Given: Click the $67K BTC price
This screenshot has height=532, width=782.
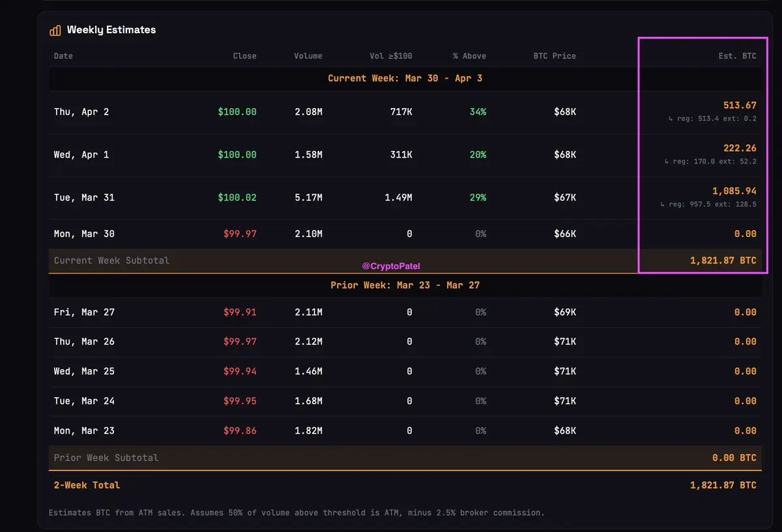Looking at the screenshot, I should tap(564, 198).
